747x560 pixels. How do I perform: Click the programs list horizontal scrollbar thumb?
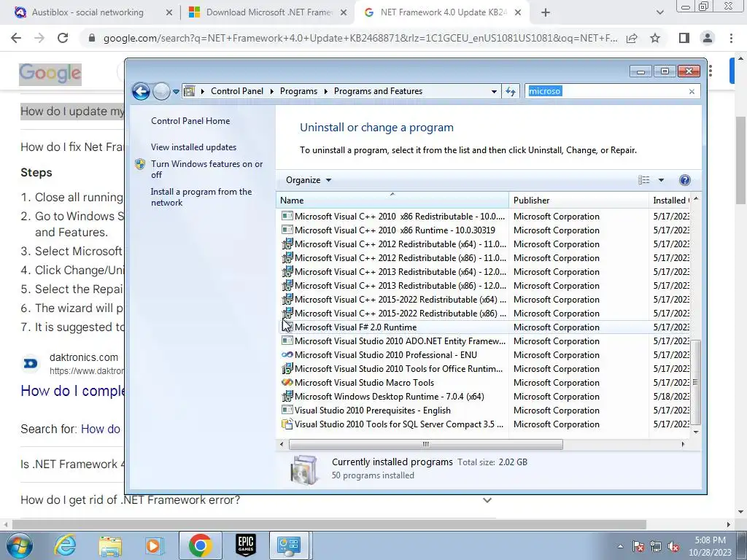[426, 444]
